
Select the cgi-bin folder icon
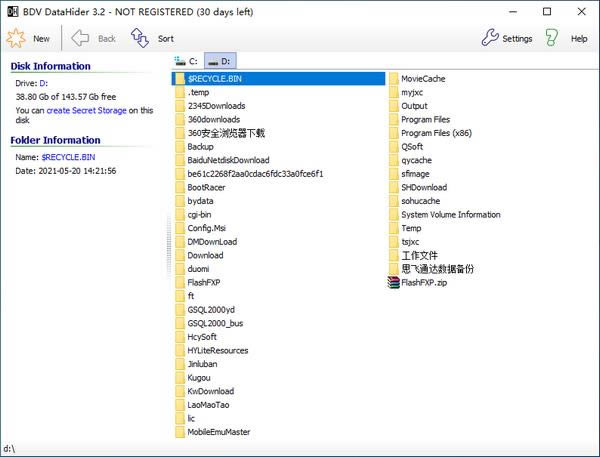180,215
